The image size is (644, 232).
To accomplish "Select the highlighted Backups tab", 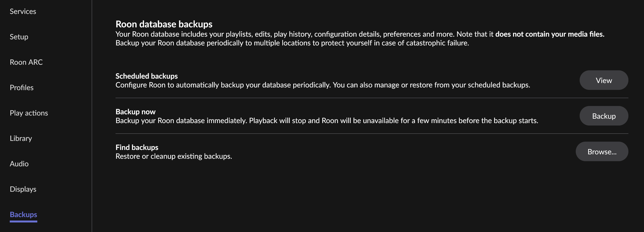I will pos(23,215).
